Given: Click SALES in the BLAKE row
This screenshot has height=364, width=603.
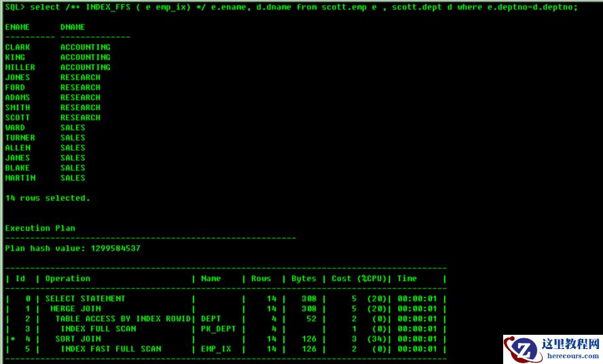Looking at the screenshot, I should (73, 168).
